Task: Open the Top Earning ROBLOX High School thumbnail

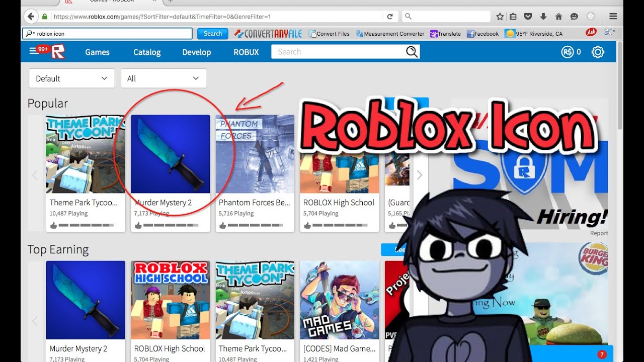Action: (170, 300)
